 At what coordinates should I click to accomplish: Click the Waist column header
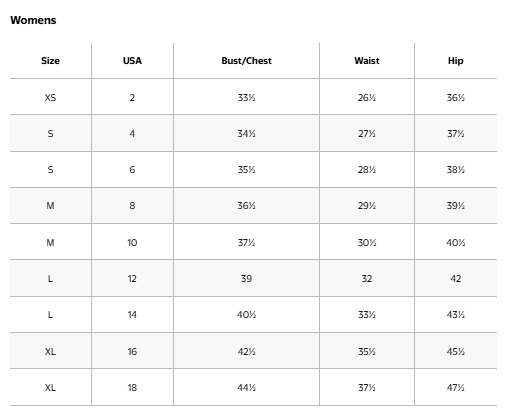[367, 61]
